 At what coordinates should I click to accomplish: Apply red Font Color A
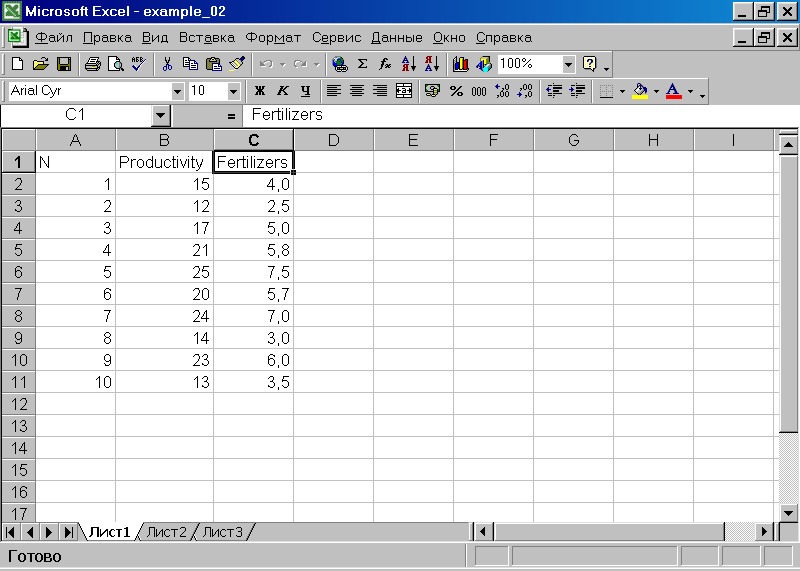coord(673,91)
